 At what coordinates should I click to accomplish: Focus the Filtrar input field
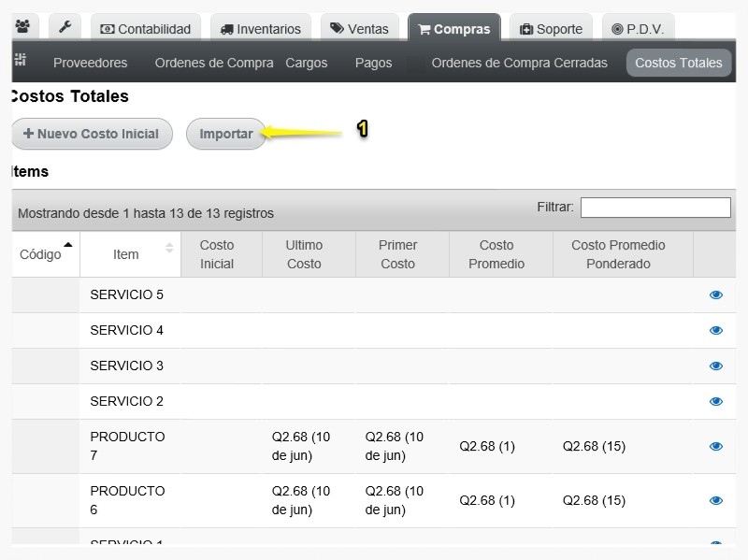tap(655, 208)
